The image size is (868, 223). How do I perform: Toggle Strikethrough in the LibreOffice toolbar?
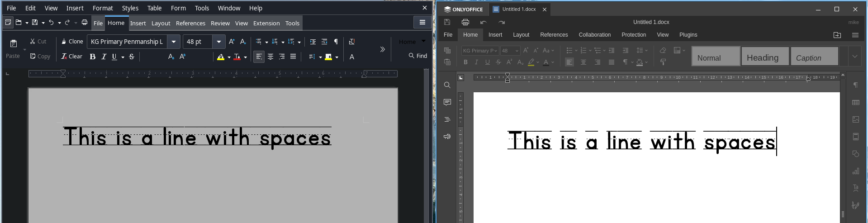[132, 57]
